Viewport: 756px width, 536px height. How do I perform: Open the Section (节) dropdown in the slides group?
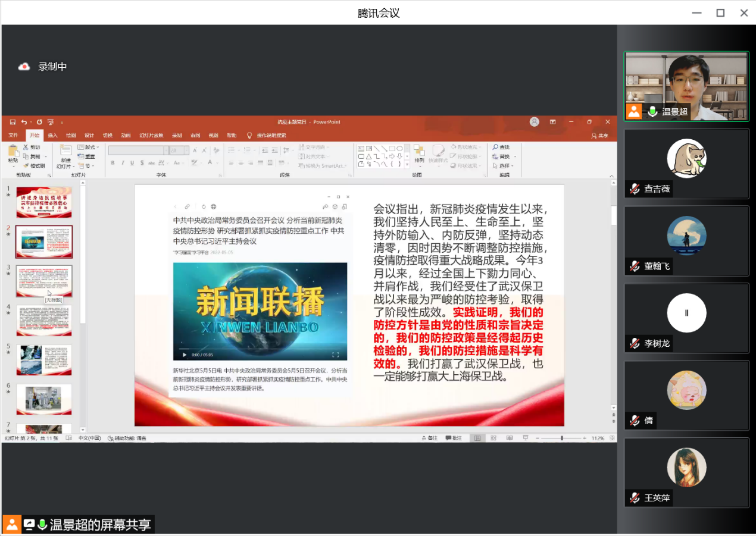click(87, 165)
